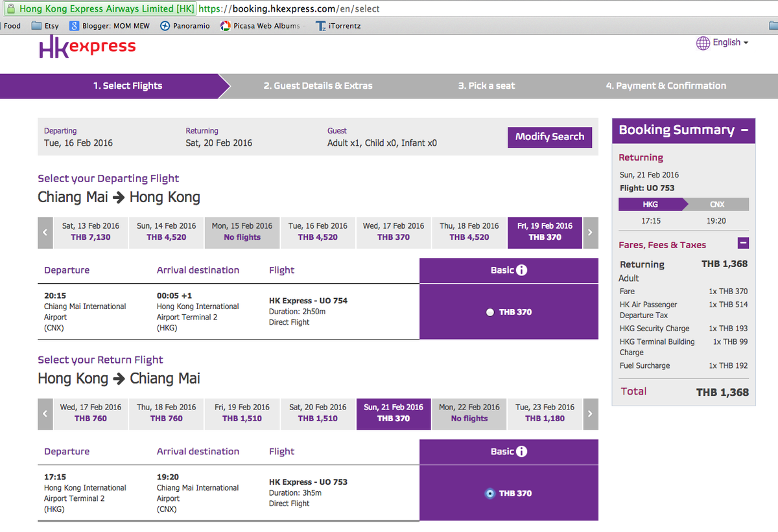Choose return date Tue, 23 Feb 2016 THB 1,180
Screen dimensions: 778x532
pos(545,413)
